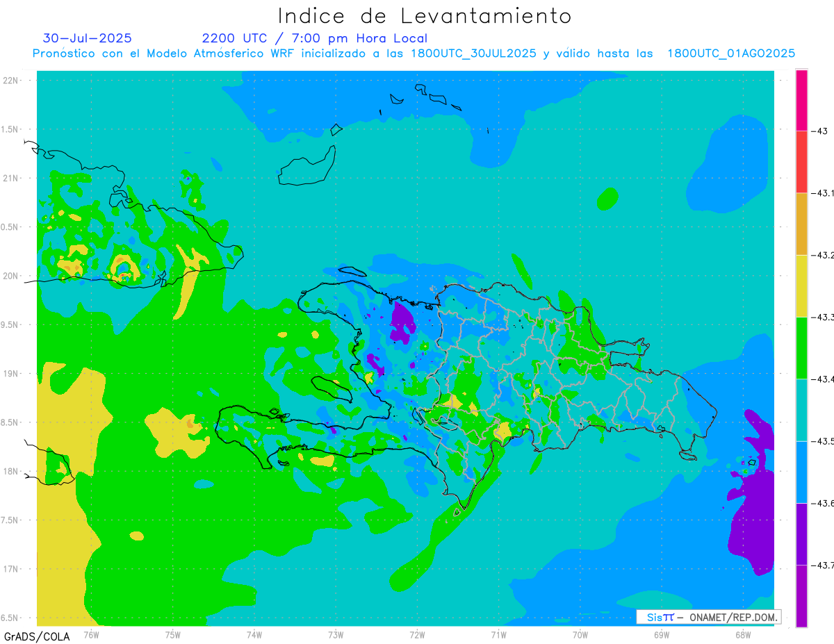Click the "71W" longitude label

(498, 634)
